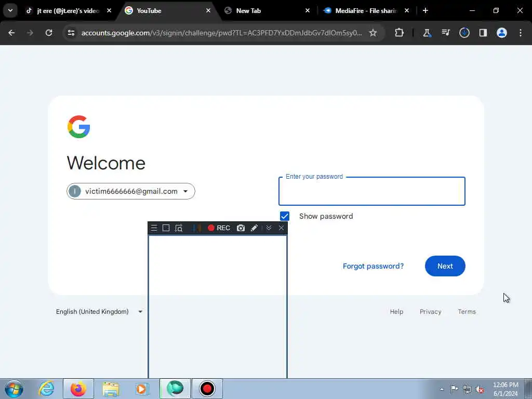Go back to the previous page
Image resolution: width=532 pixels, height=399 pixels.
tap(11, 33)
